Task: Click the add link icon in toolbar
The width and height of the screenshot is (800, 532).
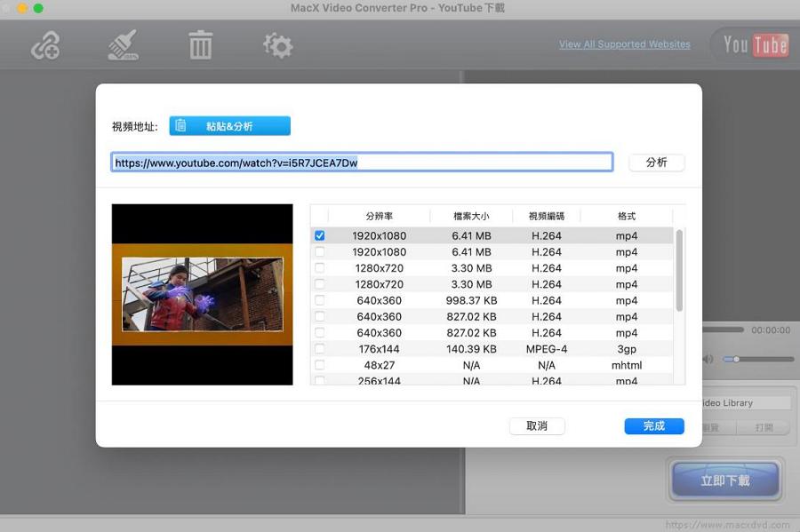Action: click(45, 45)
